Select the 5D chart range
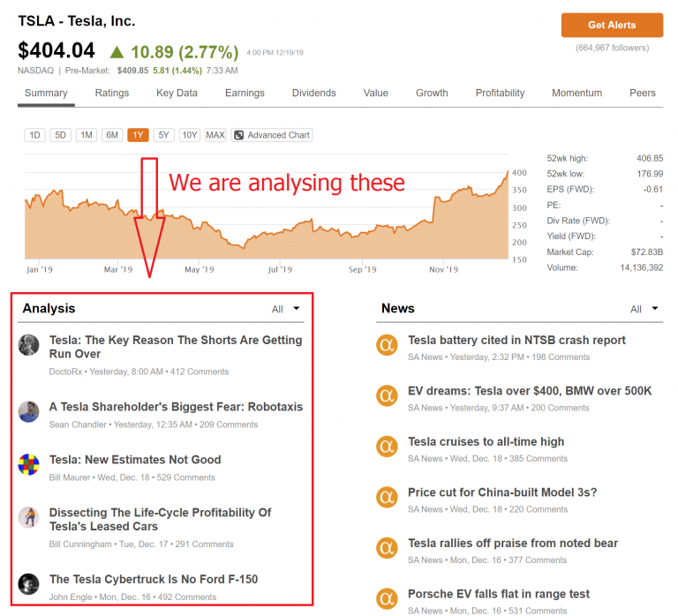The image size is (678, 616). [x=61, y=135]
